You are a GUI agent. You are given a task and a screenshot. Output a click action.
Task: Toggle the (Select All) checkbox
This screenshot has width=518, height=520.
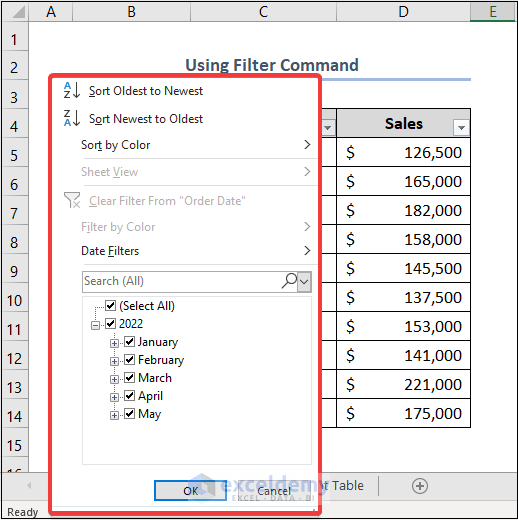point(110,305)
